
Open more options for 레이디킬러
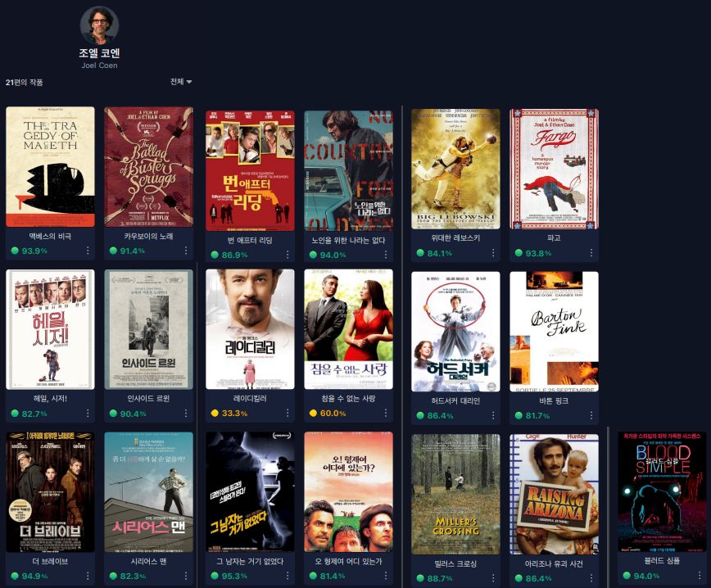pyautogui.click(x=288, y=413)
